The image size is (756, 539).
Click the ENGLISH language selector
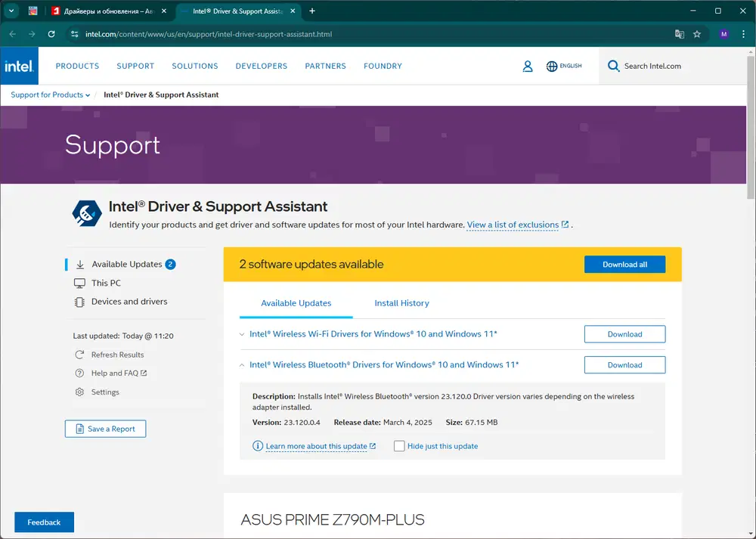point(571,66)
